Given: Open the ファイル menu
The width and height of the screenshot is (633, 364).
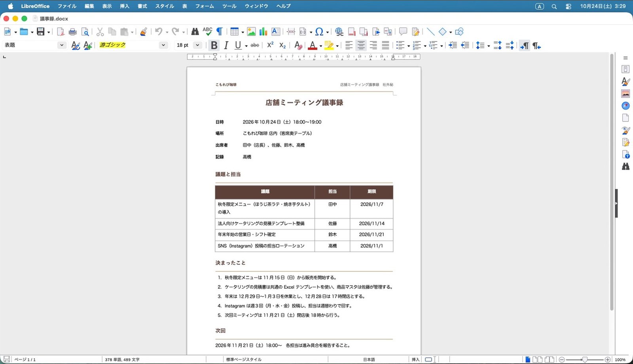Looking at the screenshot, I should [x=67, y=6].
